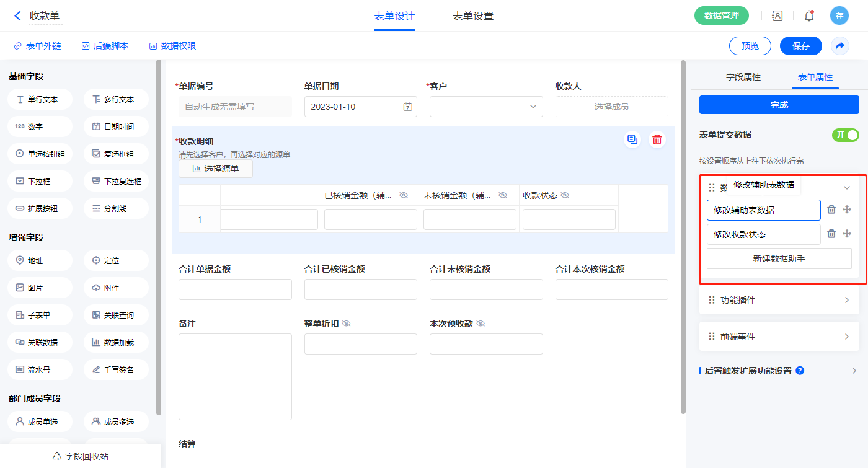Click the back arrow beside 收款单

(x=17, y=16)
